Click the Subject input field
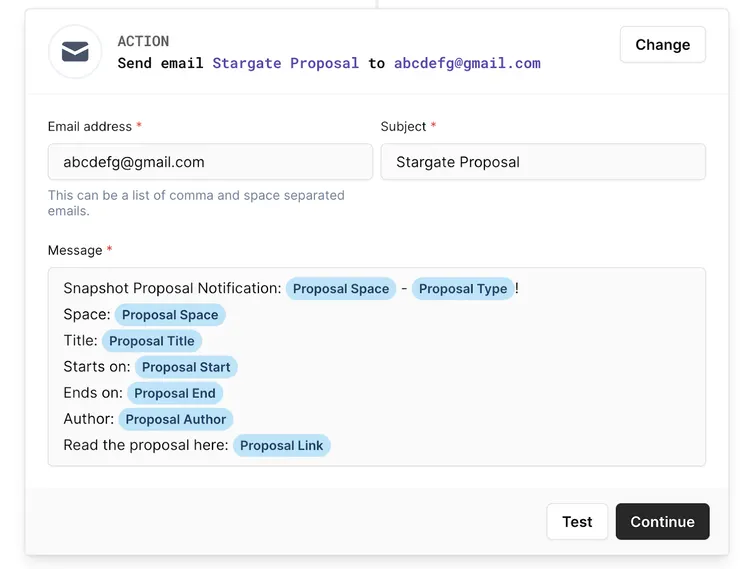Image resolution: width=740 pixels, height=569 pixels. click(542, 162)
